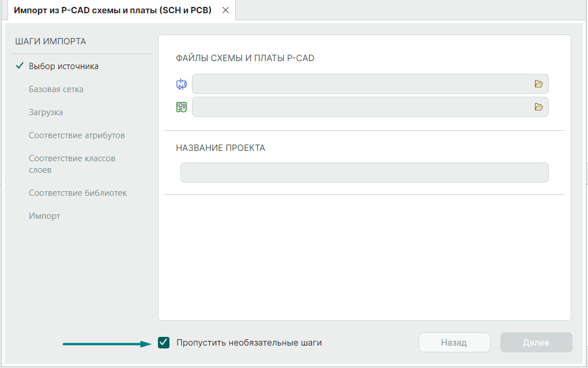The width and height of the screenshot is (588, 368).
Task: Close the P-CAD import tab
Action: coord(225,10)
